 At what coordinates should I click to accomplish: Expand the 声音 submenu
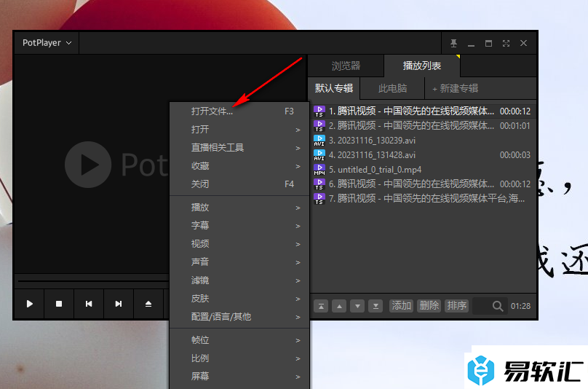pos(240,262)
